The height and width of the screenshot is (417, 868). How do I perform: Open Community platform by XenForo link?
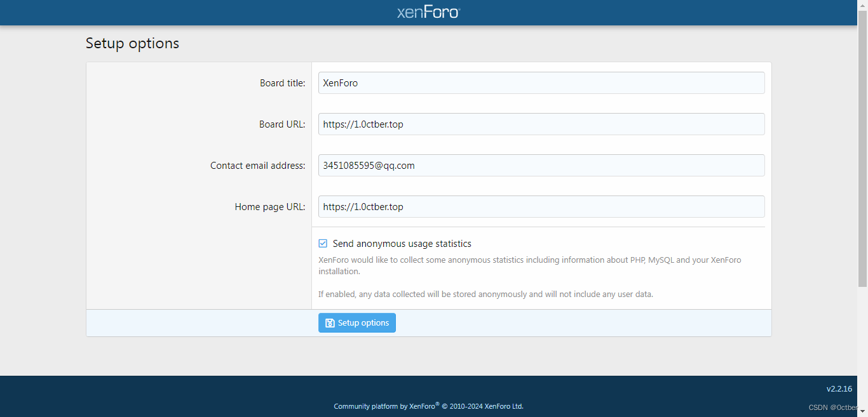pos(429,406)
